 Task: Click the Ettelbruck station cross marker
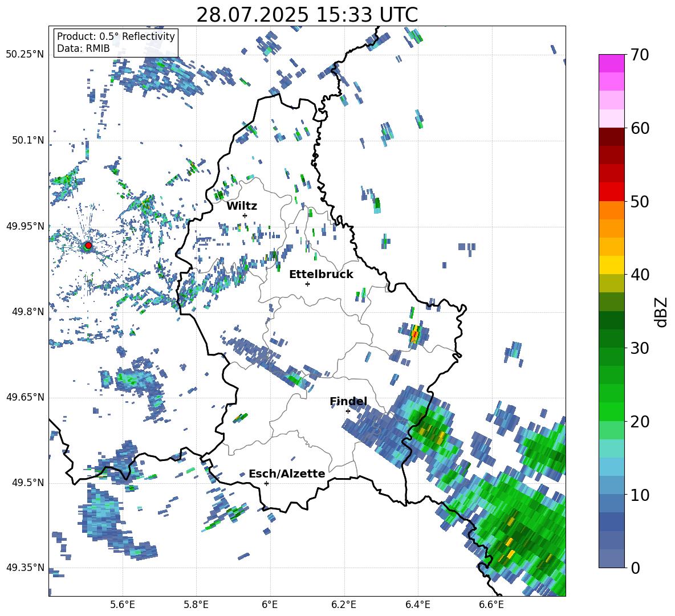point(307,284)
